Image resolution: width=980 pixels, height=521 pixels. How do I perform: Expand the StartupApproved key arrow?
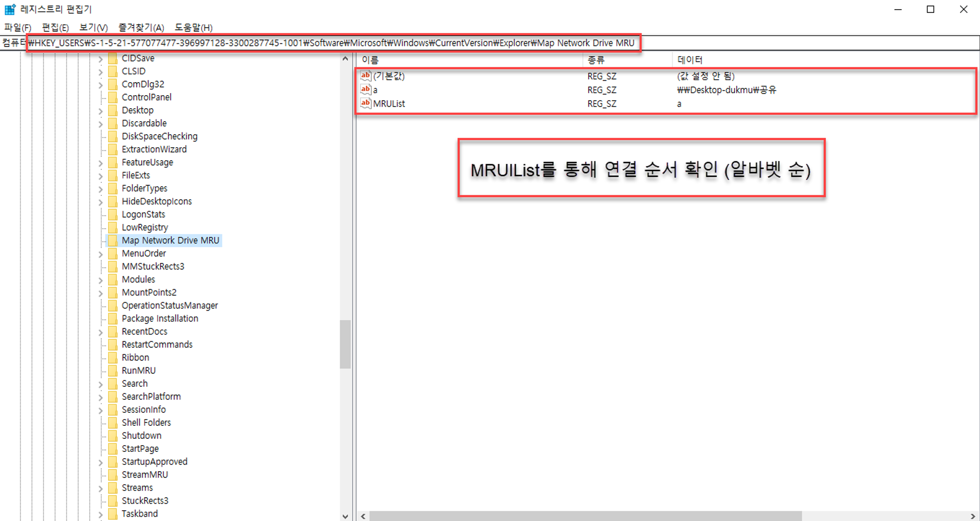tap(101, 462)
